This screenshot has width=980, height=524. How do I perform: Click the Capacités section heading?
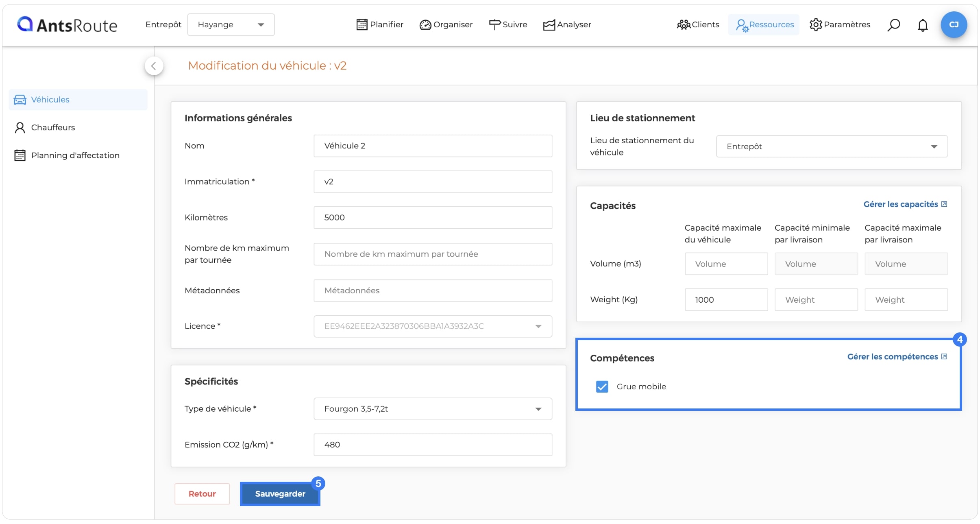coord(613,206)
